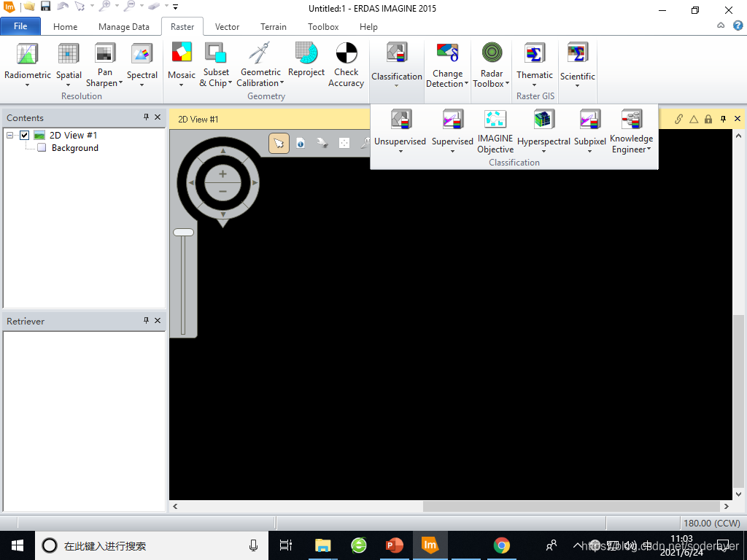The image size is (747, 560).
Task: Click the eraser icon in quick access toolbar
Action: coord(153,7)
